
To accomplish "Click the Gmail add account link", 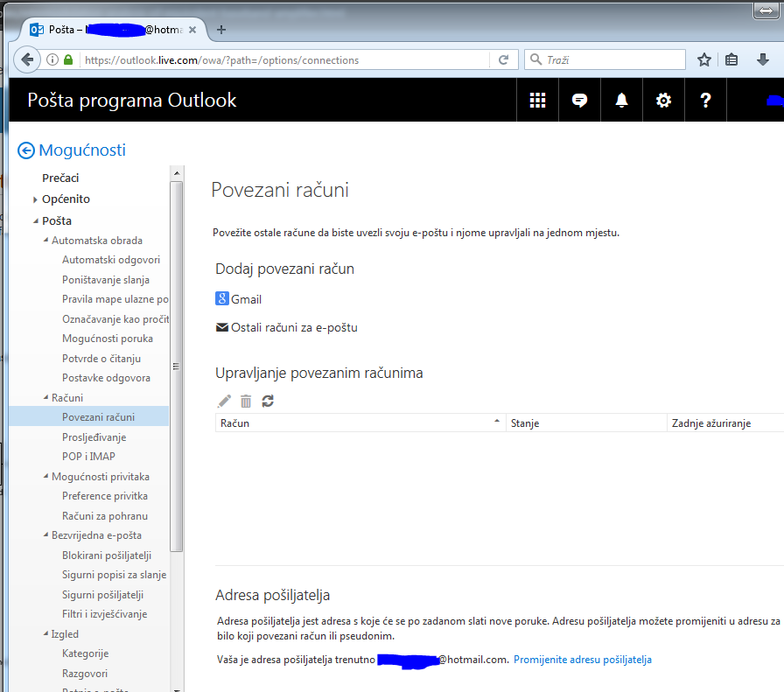I will click(246, 299).
